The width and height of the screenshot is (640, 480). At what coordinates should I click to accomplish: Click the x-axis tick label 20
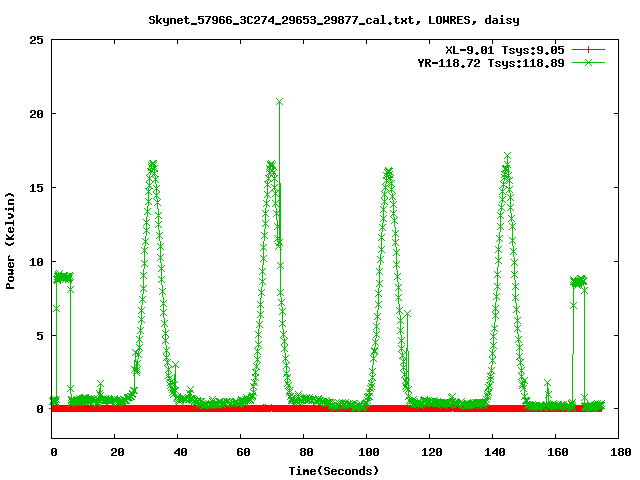pyautogui.click(x=117, y=452)
